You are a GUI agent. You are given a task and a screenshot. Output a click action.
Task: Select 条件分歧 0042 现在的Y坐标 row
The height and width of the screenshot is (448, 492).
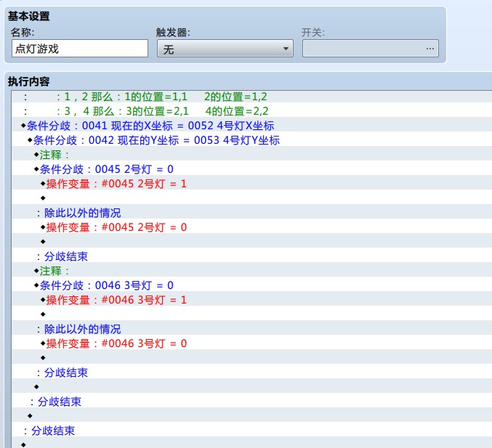point(251,140)
